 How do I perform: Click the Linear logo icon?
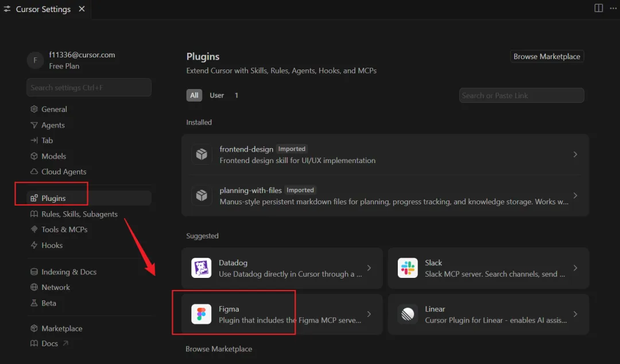tap(408, 314)
